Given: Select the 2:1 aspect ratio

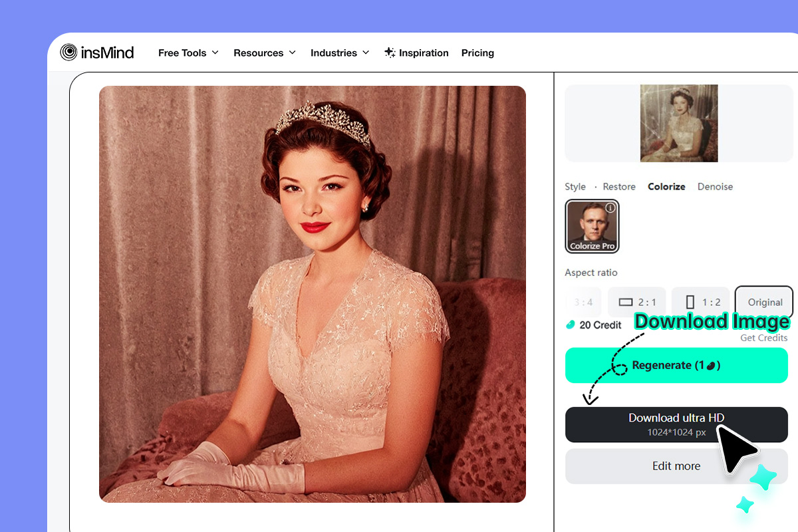Looking at the screenshot, I should tap(636, 302).
